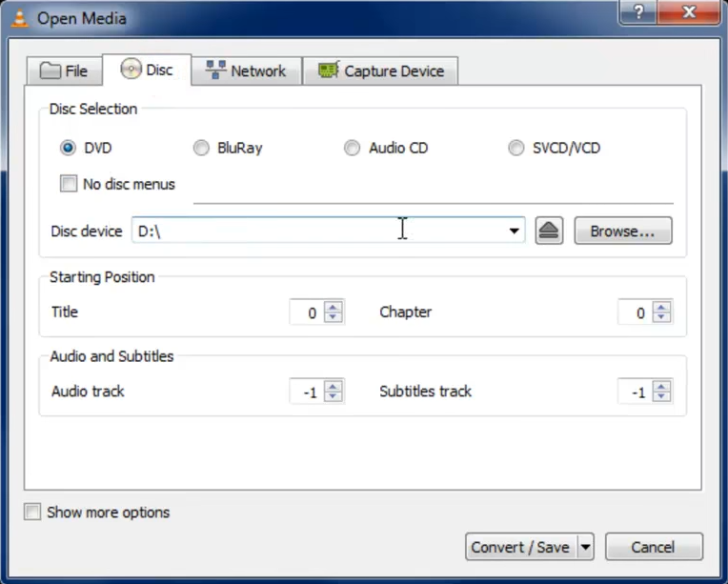Pick the SVCD/VCD radio button
Image resolution: width=728 pixels, height=584 pixels.
[x=516, y=148]
